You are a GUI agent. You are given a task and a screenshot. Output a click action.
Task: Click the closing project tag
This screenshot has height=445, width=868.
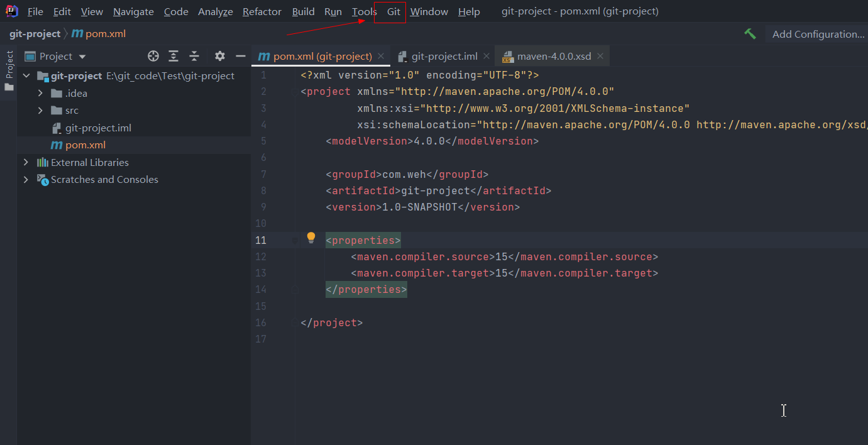[x=332, y=322]
